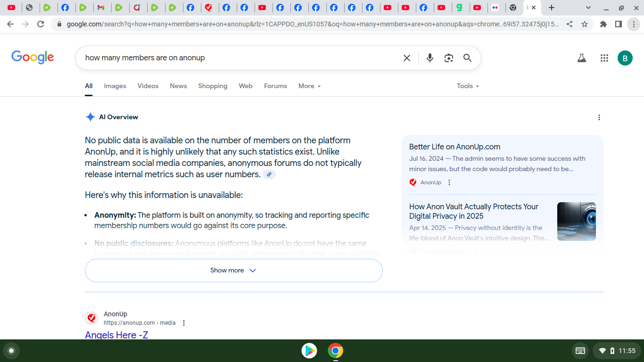Image resolution: width=644 pixels, height=362 pixels.
Task: Click the AI Overview source link chip
Action: click(x=269, y=174)
